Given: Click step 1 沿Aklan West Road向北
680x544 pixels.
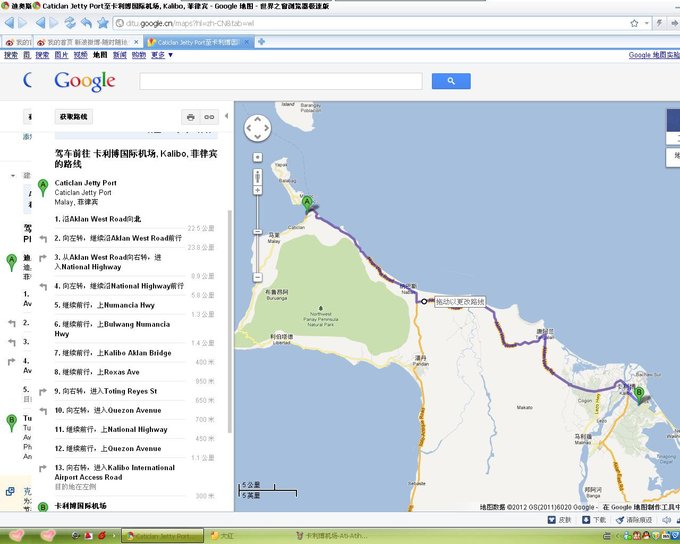Looking at the screenshot, I should pos(98,219).
